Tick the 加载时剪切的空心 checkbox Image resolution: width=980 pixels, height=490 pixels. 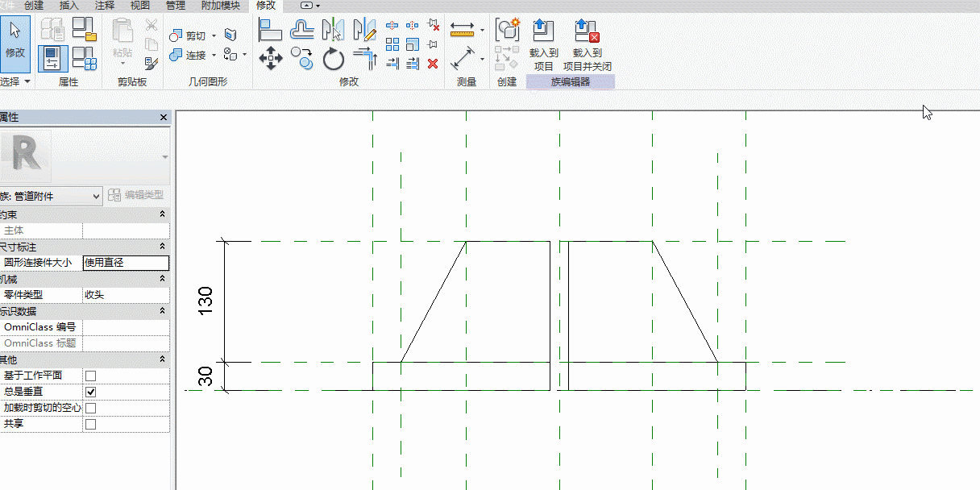click(x=90, y=408)
